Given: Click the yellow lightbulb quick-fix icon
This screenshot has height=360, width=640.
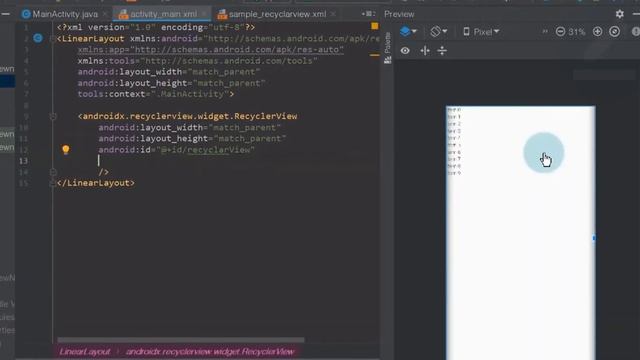Looking at the screenshot, I should click(x=66, y=149).
